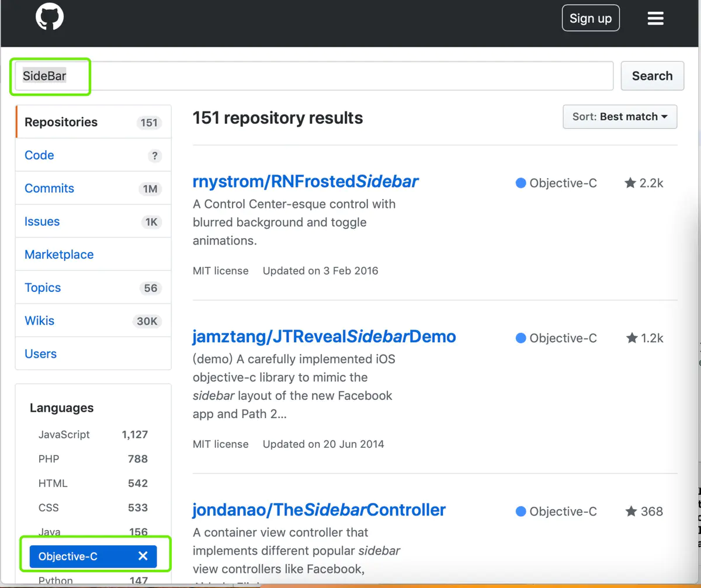The image size is (701, 588).
Task: Switch to Topics search results
Action: tap(93, 287)
